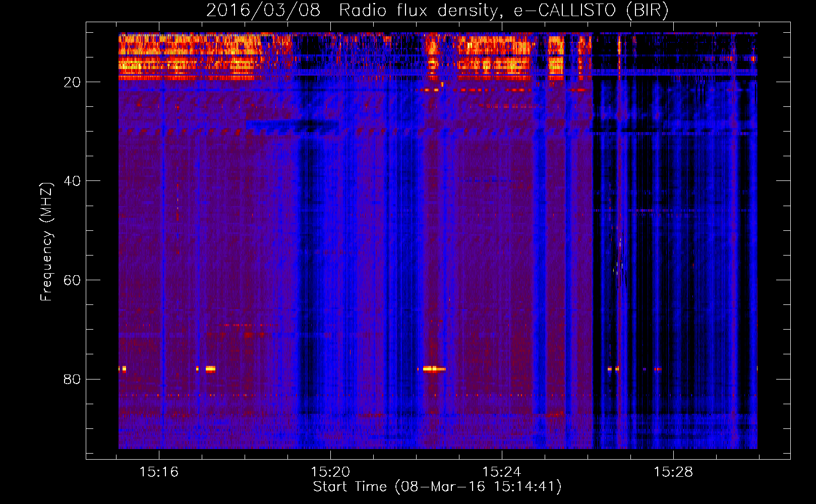Click the 15:20 time axis label
This screenshot has width=816, height=504.
coord(330,472)
